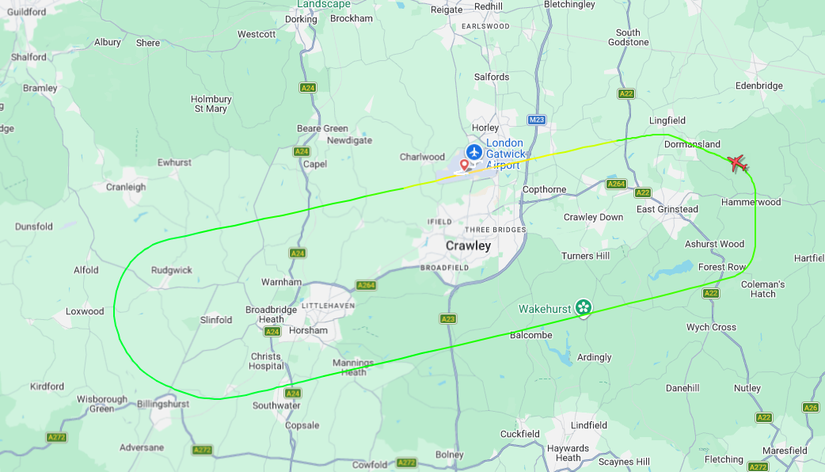Click the A264 road badge near Horsham

point(366,286)
